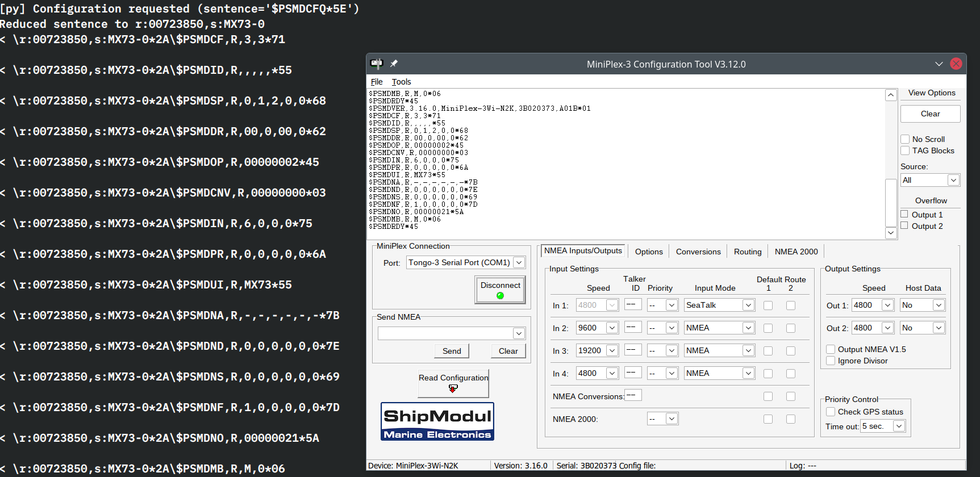The width and height of the screenshot is (980, 477).
Task: Click the Clear button under View Options
Action: [930, 114]
